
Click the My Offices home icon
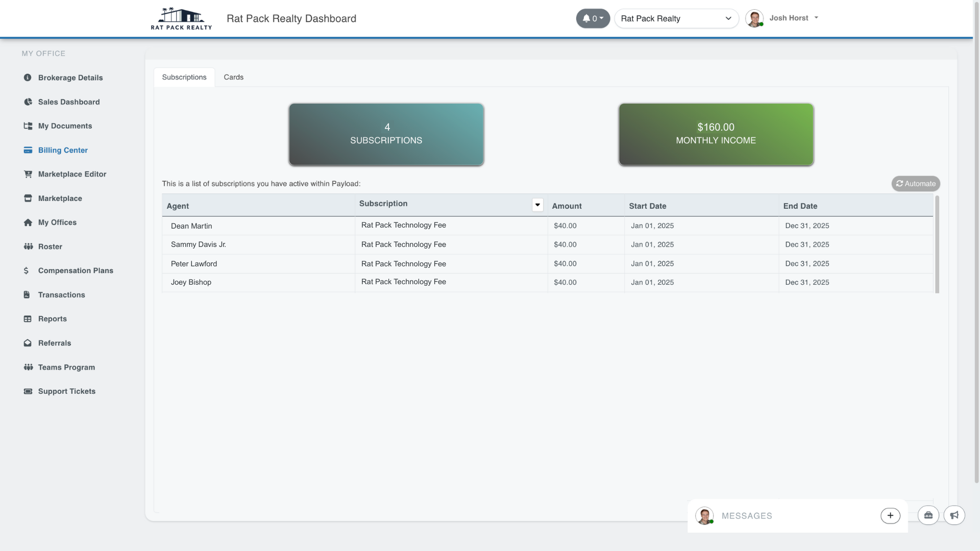(27, 222)
